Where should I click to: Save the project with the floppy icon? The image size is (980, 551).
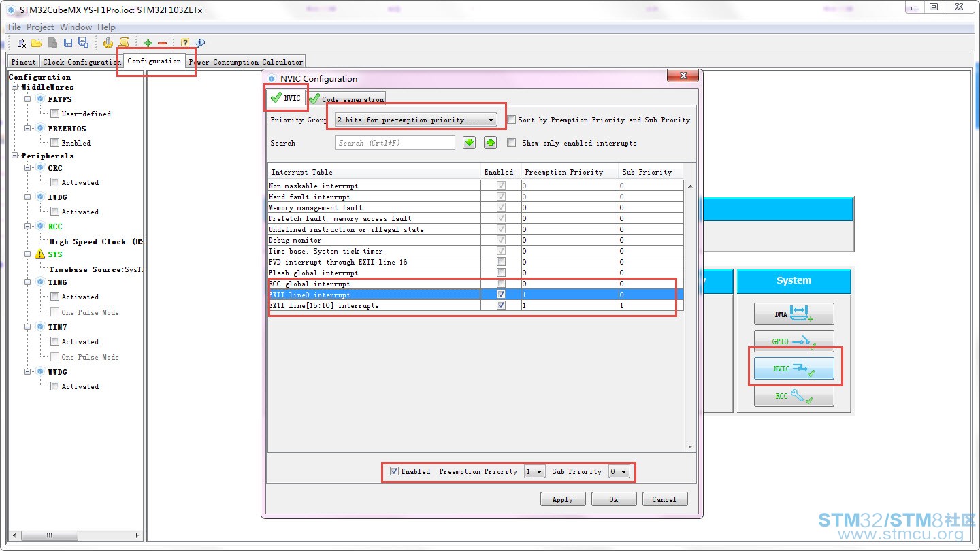click(x=68, y=43)
